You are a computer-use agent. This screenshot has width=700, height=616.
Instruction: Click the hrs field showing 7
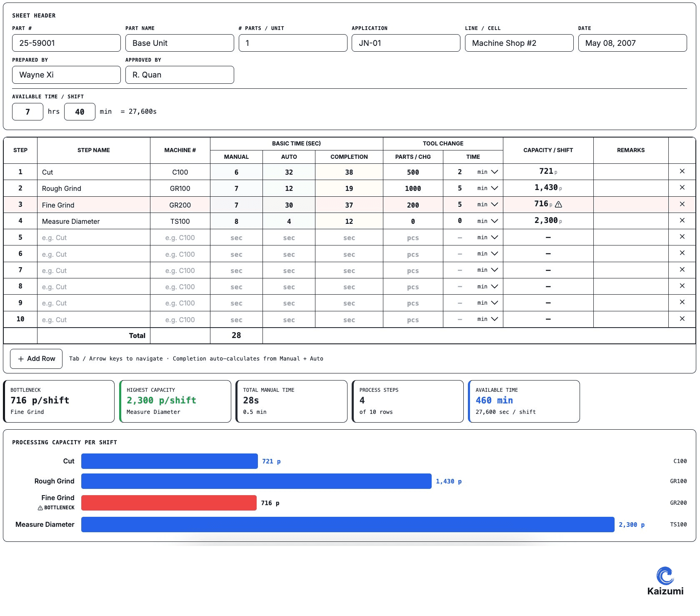point(27,111)
